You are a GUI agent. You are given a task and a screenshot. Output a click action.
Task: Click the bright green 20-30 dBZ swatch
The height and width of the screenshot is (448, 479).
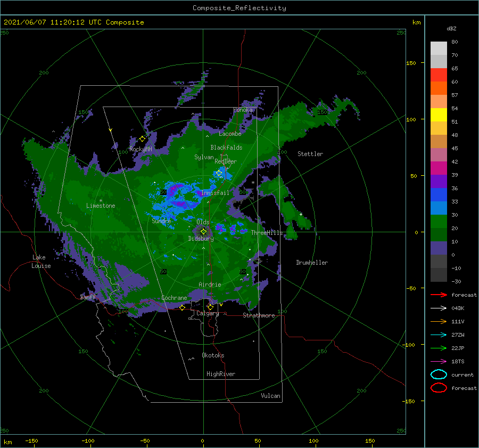pyautogui.click(x=439, y=222)
